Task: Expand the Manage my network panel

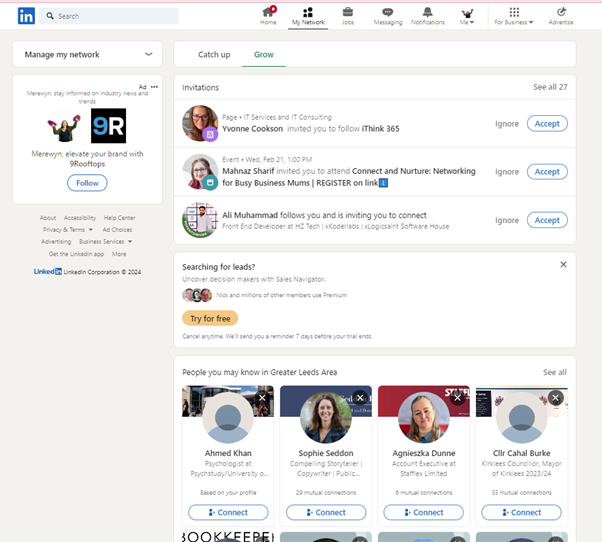Action: (x=87, y=54)
